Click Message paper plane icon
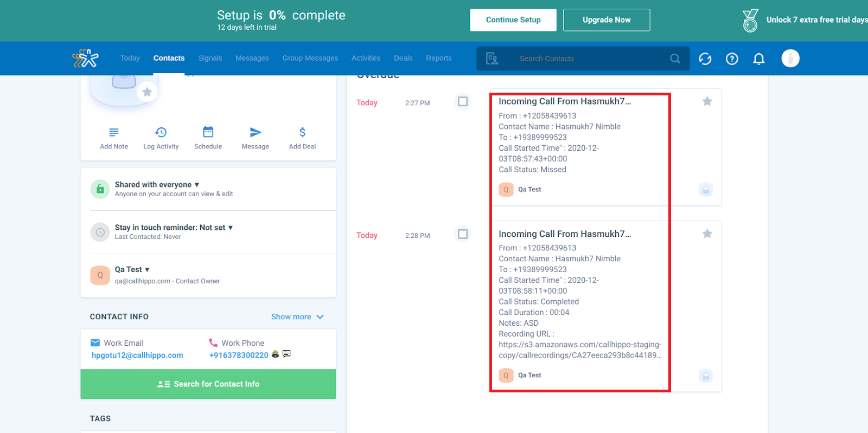868x433 pixels. (x=256, y=132)
